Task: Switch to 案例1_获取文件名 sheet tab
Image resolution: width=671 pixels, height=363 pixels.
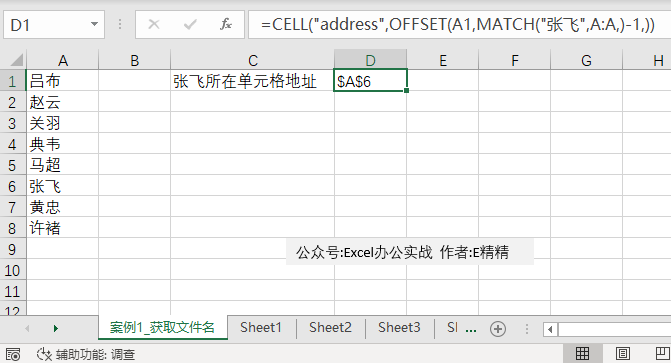Action: (163, 327)
